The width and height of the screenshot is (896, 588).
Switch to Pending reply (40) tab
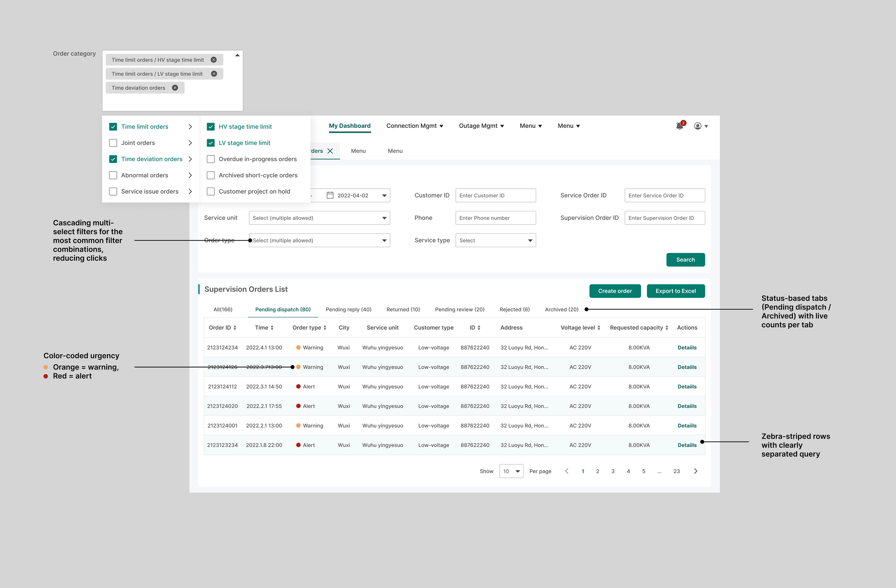click(348, 309)
